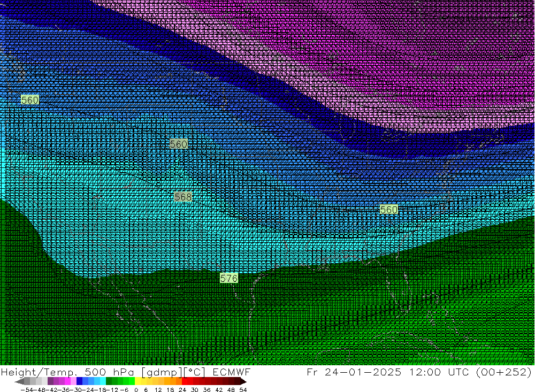
Task: Pick the yellow swatch above legend value 0
Action: (138, 381)
